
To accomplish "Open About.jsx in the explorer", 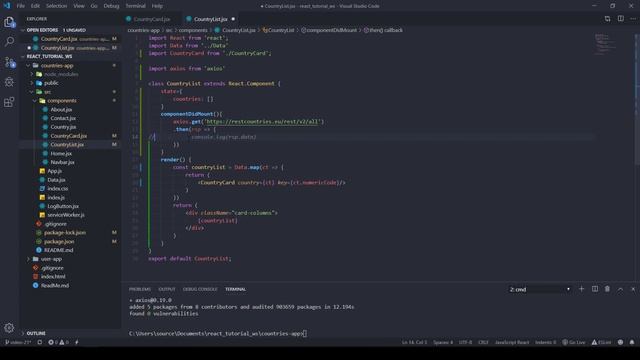I will pyautogui.click(x=61, y=109).
